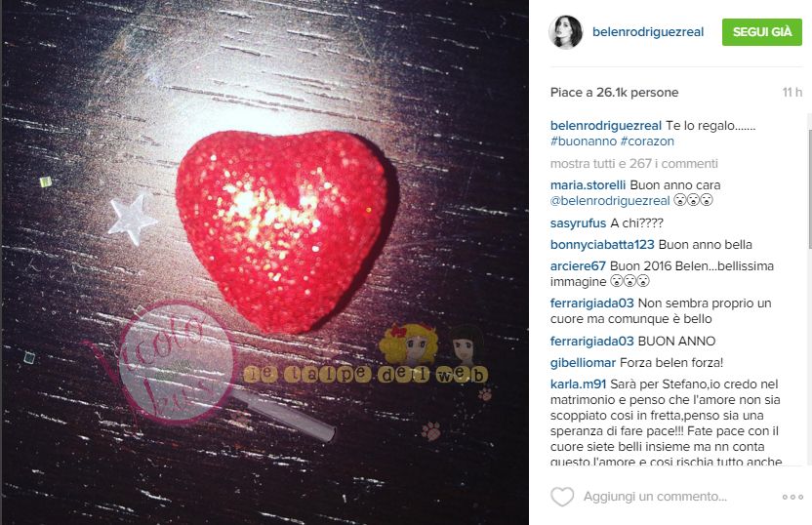Click the red glitter heart photo
Screen dimensions: 812x525
pos(282,230)
